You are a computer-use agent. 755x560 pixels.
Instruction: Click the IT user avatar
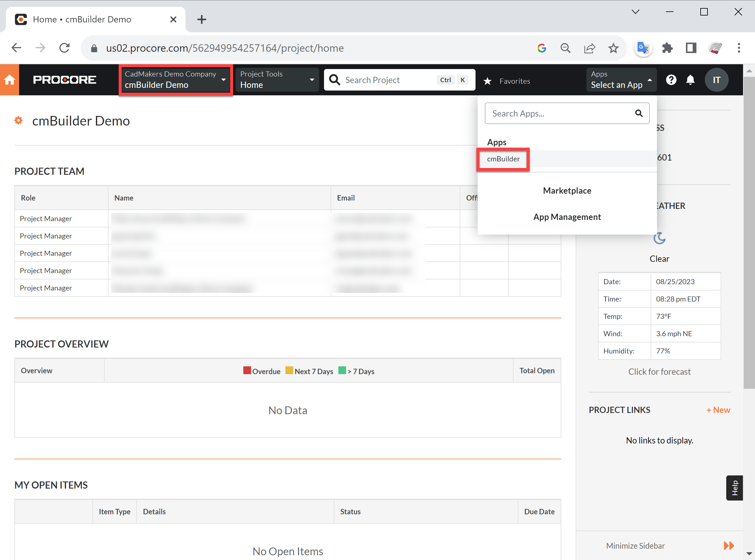click(717, 80)
